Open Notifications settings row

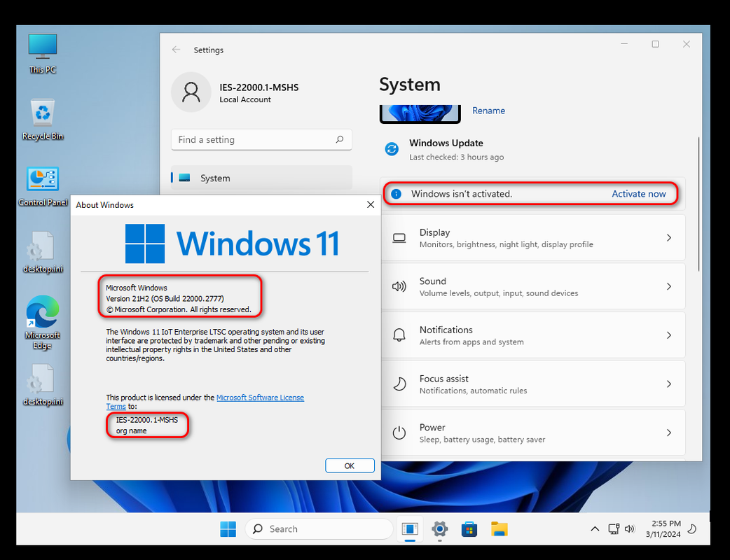click(534, 335)
